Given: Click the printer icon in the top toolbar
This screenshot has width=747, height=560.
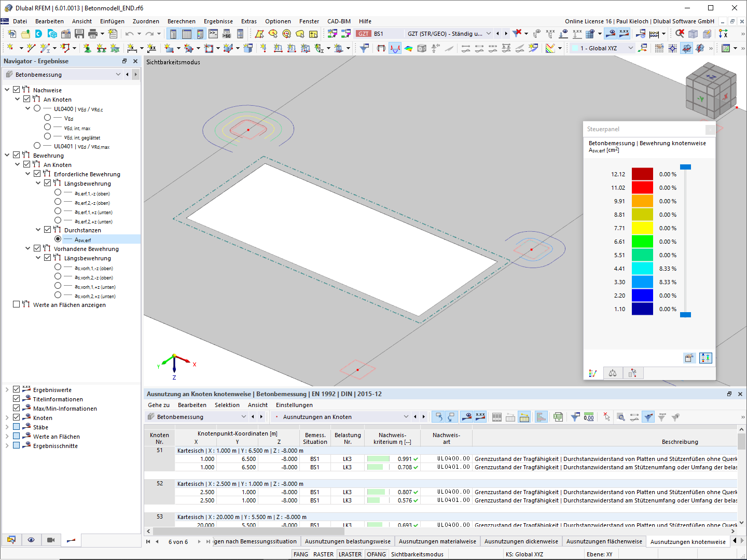Looking at the screenshot, I should pos(93,33).
